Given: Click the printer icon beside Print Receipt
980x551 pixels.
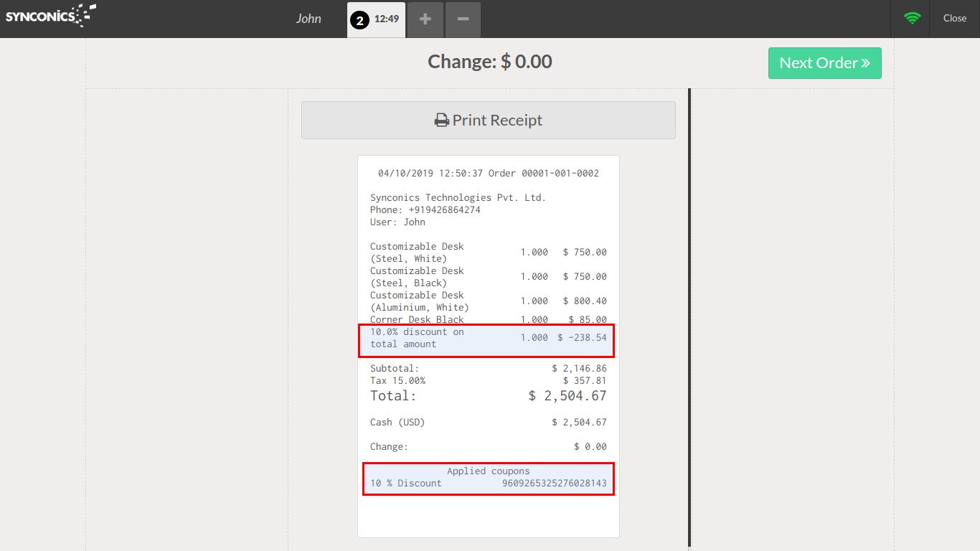Looking at the screenshot, I should click(441, 121).
